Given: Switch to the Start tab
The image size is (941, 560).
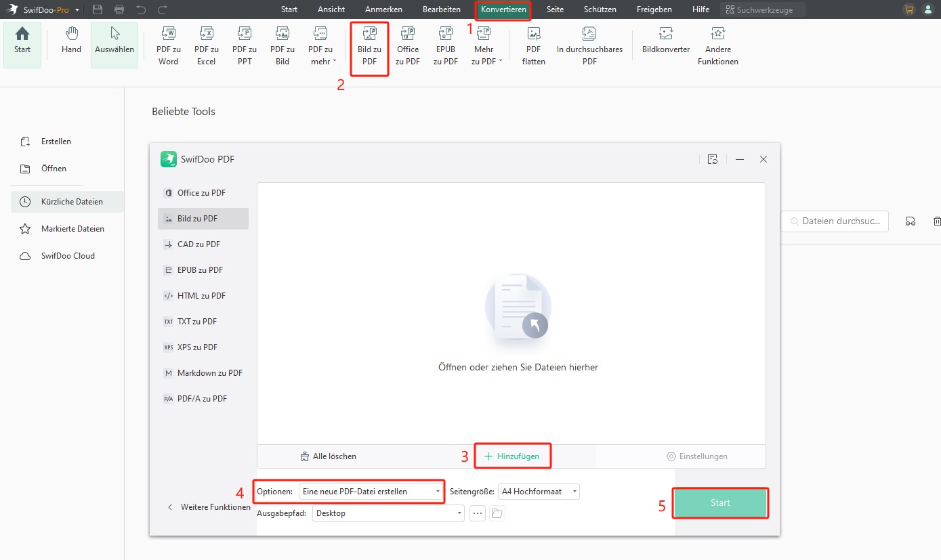Looking at the screenshot, I should tap(289, 9).
